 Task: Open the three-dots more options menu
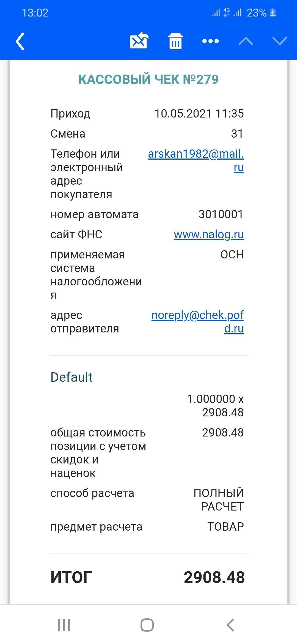coord(211,41)
